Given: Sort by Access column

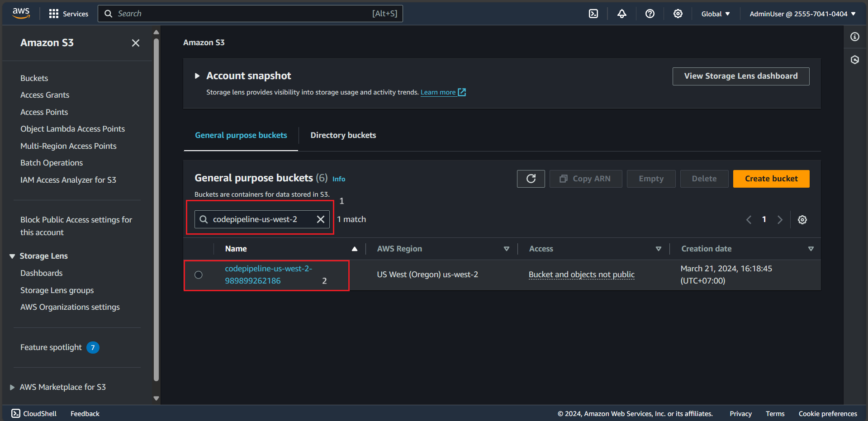Looking at the screenshot, I should tap(659, 249).
